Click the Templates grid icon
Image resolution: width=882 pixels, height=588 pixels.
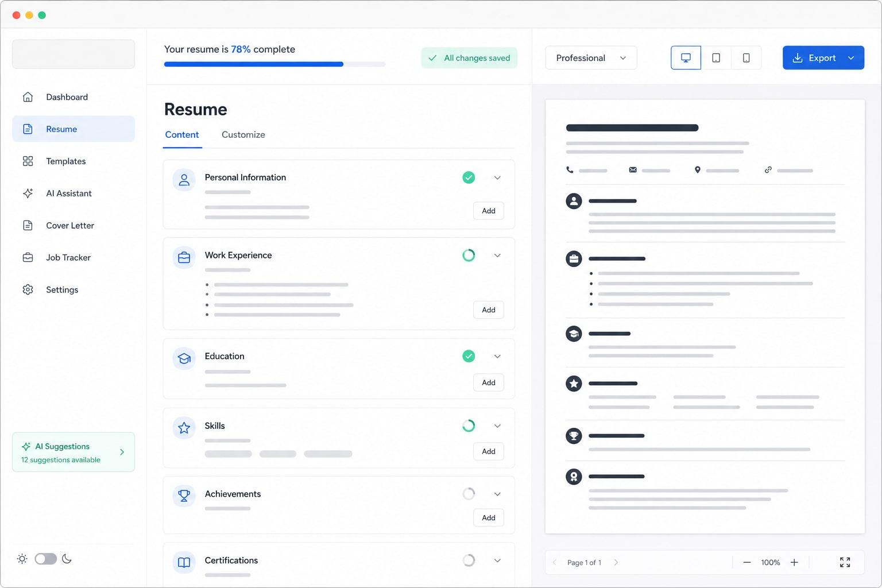28,161
